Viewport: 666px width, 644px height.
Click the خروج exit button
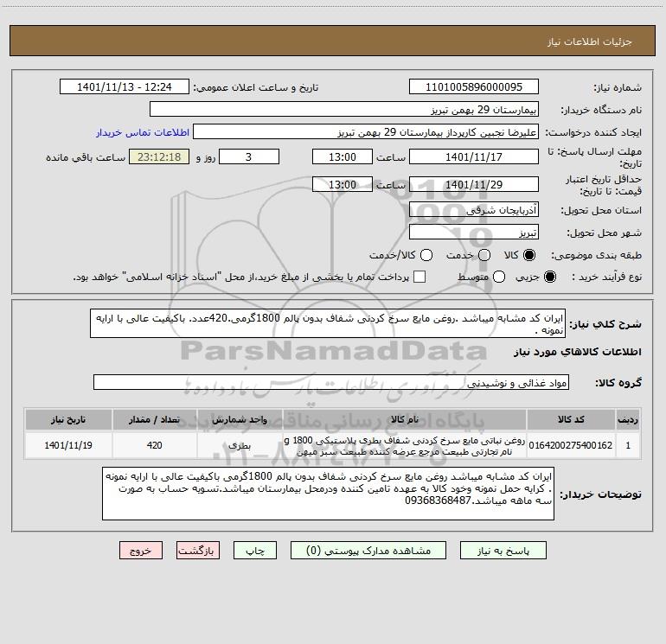(x=141, y=551)
